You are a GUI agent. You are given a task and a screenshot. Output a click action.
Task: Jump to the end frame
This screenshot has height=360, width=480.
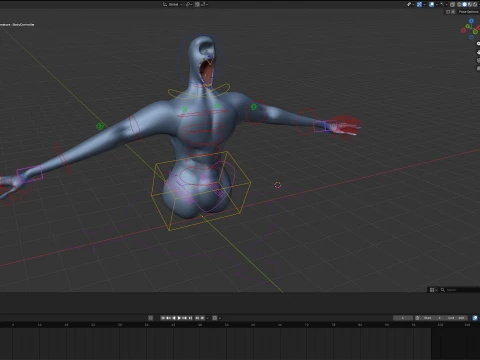[x=190, y=318]
